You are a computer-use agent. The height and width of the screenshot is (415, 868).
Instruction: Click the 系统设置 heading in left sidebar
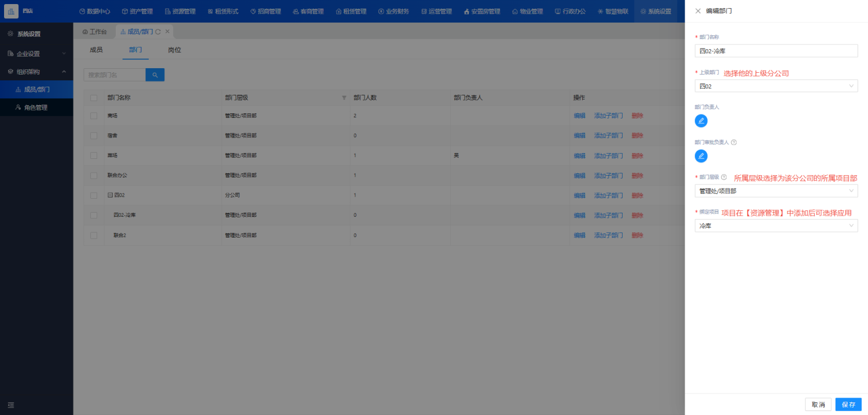point(29,34)
